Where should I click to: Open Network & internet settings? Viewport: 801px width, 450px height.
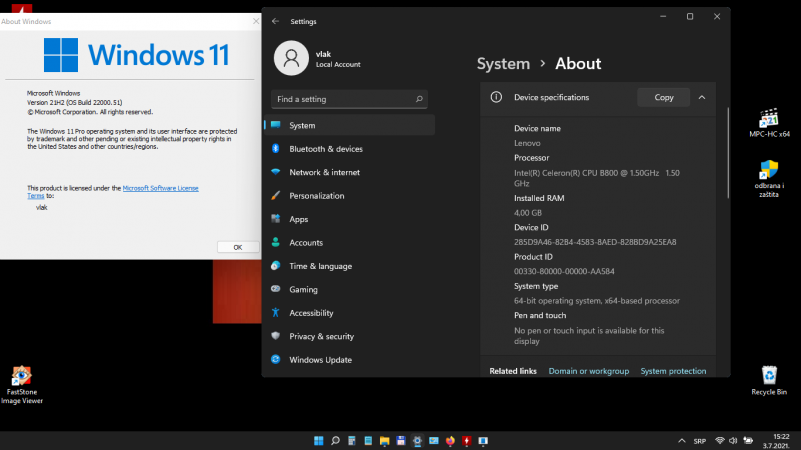click(349, 172)
